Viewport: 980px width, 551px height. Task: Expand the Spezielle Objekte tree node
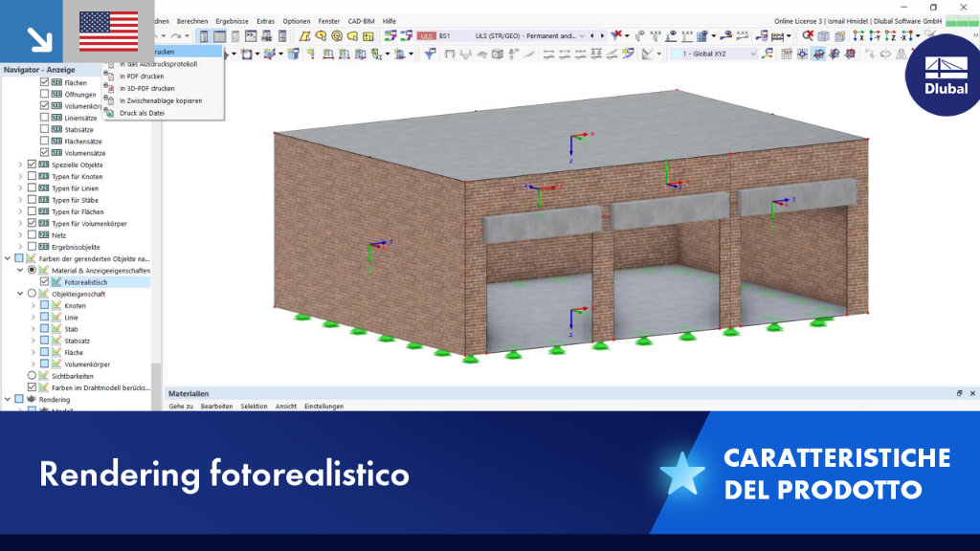[x=20, y=165]
